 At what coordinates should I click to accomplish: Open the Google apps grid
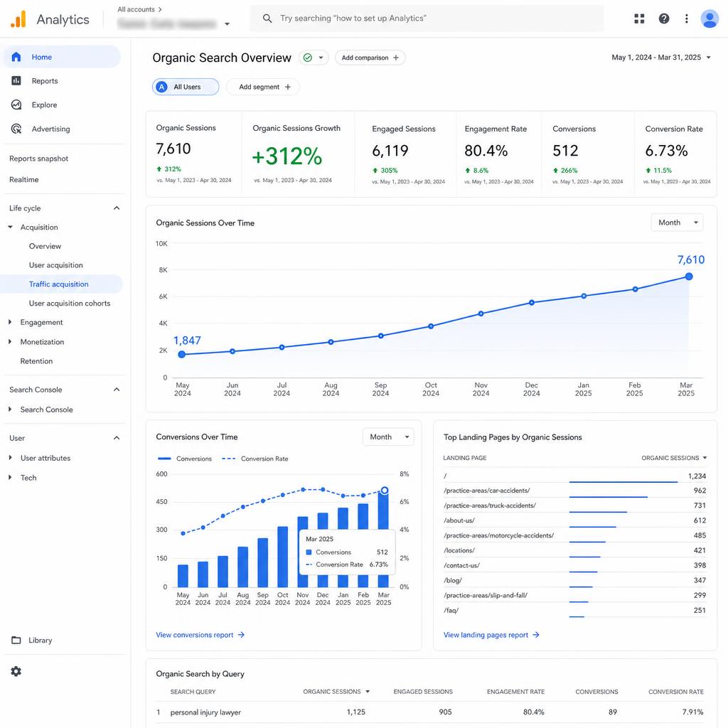coord(639,18)
